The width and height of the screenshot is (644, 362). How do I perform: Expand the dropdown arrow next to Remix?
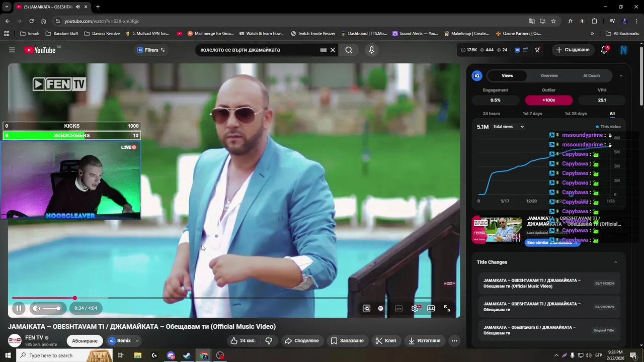(x=137, y=340)
